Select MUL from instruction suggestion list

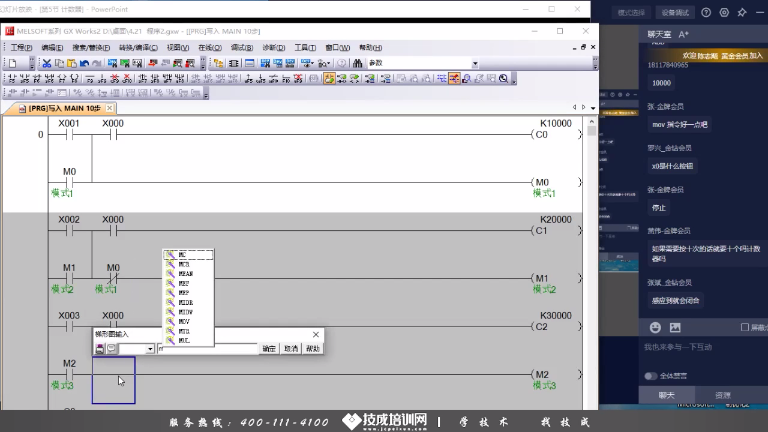coord(189,340)
